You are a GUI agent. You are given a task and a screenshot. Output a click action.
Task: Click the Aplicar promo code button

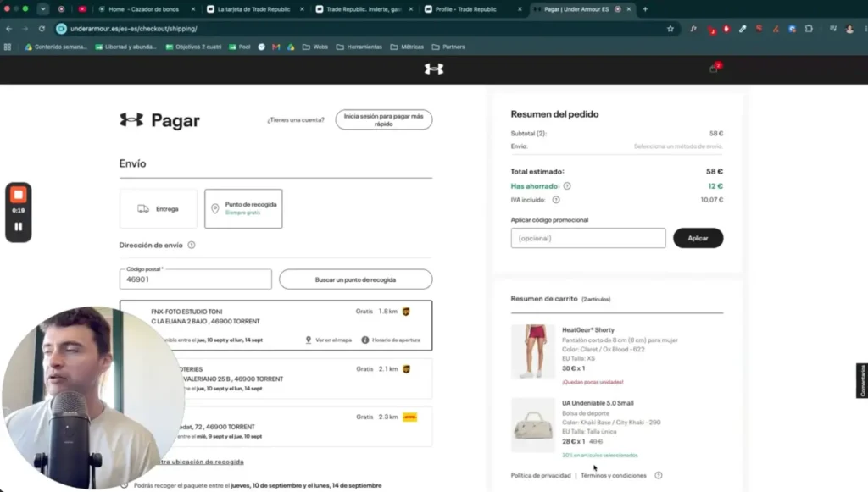698,238
